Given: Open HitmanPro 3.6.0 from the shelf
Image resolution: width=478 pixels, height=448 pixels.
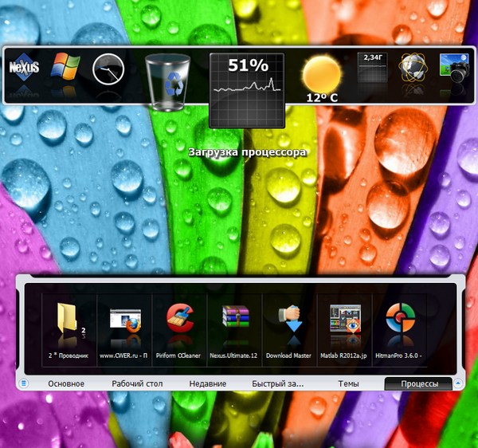Looking at the screenshot, I should (x=401, y=325).
